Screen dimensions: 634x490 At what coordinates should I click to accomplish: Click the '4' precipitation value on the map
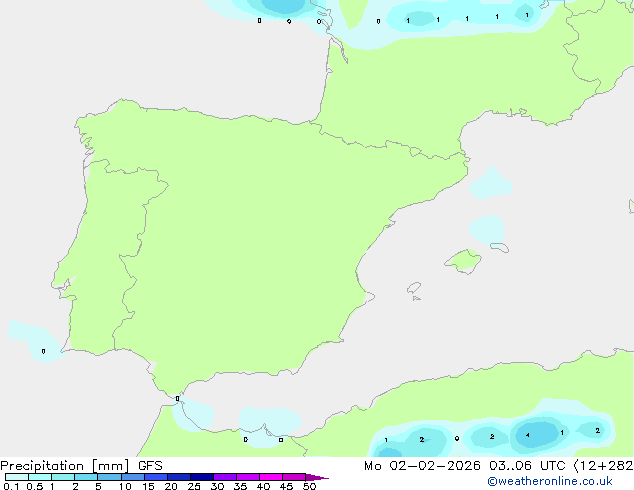527,435
